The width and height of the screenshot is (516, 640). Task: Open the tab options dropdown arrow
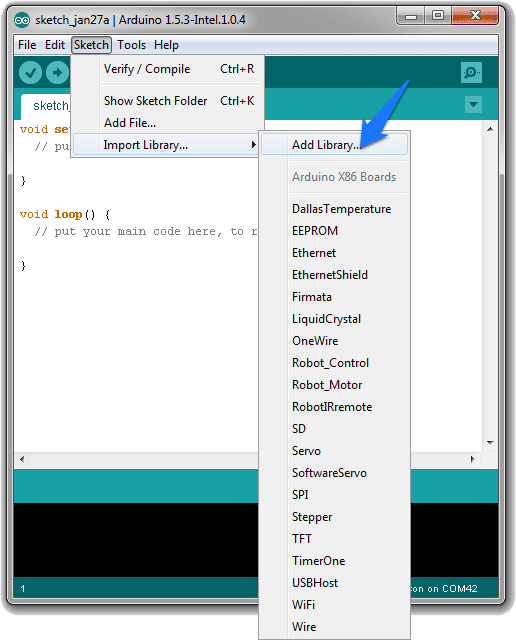click(473, 104)
